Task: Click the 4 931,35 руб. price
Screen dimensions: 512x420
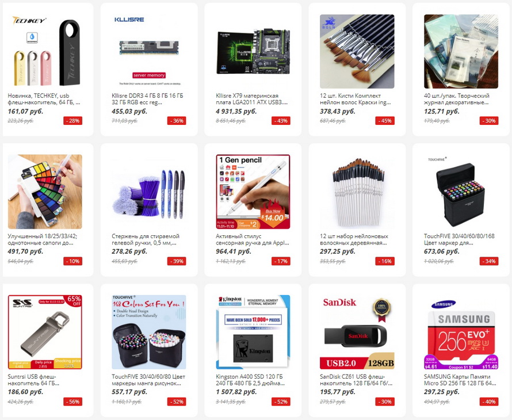Action: coord(236,112)
